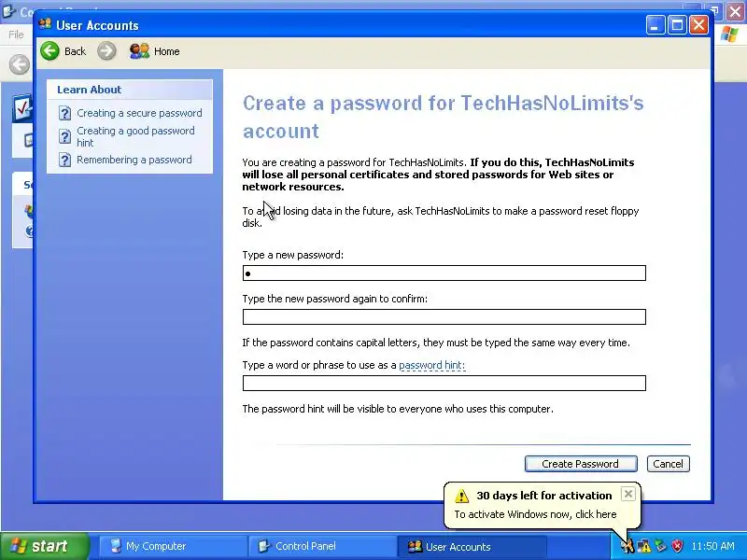747x560 pixels.
Task: Click the User Accounts title bar icon
Action: (x=45, y=24)
